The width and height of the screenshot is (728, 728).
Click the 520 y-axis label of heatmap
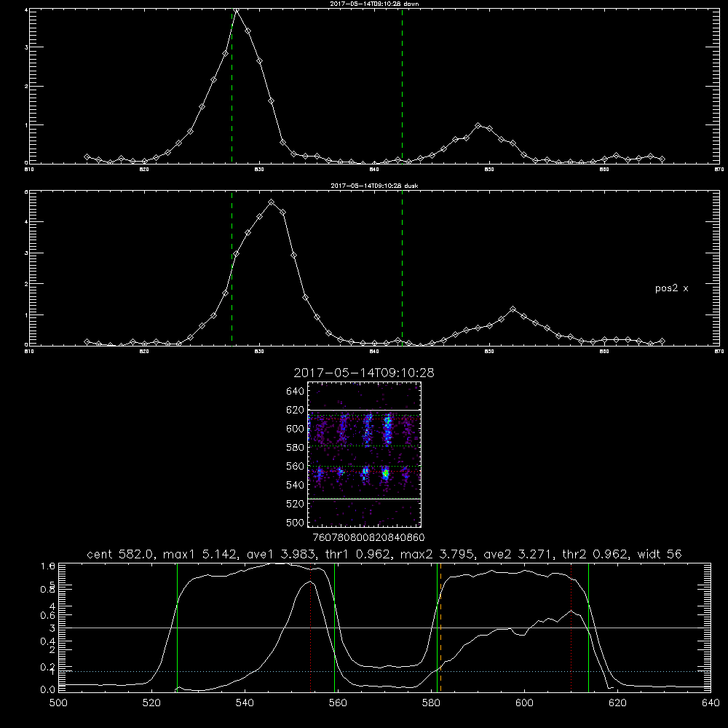295,504
